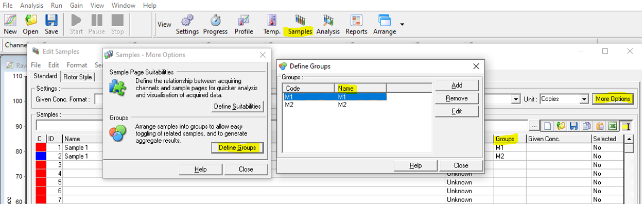644x204 pixels.
Task: Open the Samples view in toolbar
Action: pyautogui.click(x=300, y=24)
